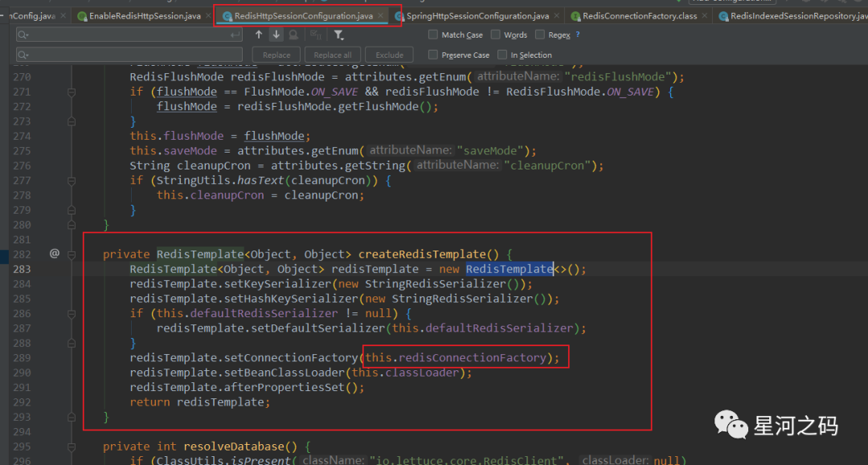Screen dimensions: 868x465
Task: Click "saveMode" string literal on line 275
Action: point(489,151)
